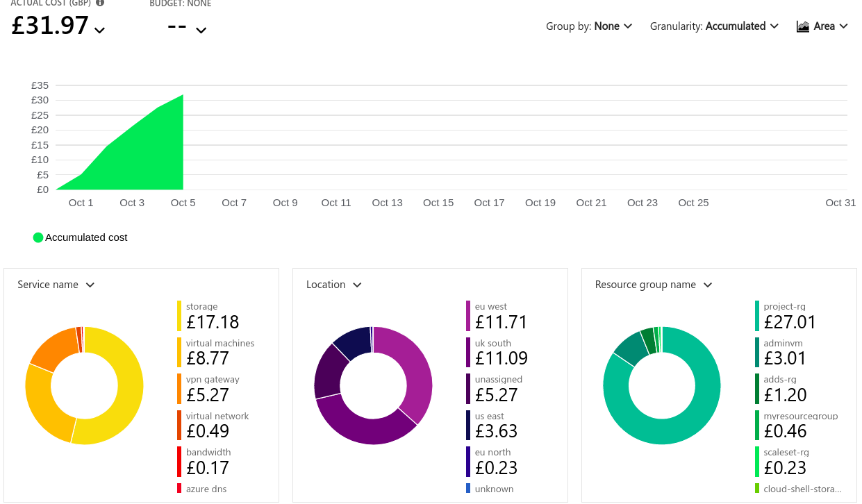862x504 pixels.
Task: Click the azure dns legend label
Action: tap(206, 489)
